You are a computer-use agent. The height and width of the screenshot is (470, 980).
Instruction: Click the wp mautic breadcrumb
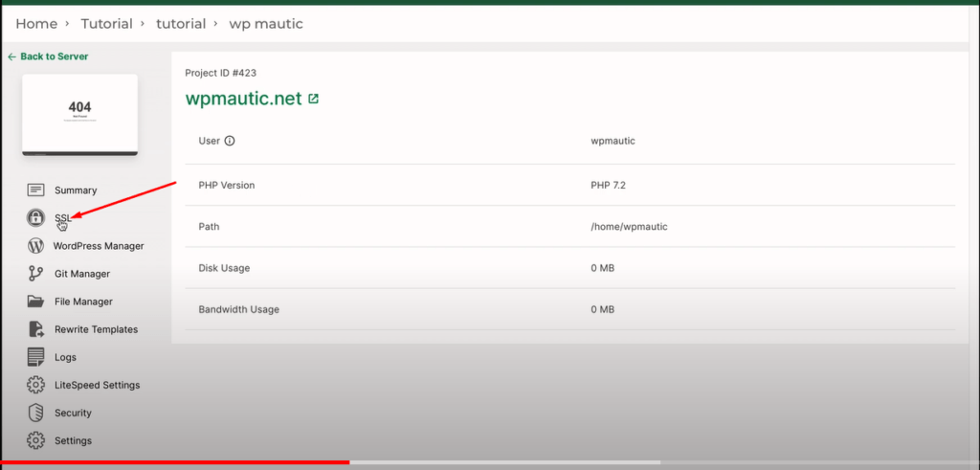coord(266,24)
